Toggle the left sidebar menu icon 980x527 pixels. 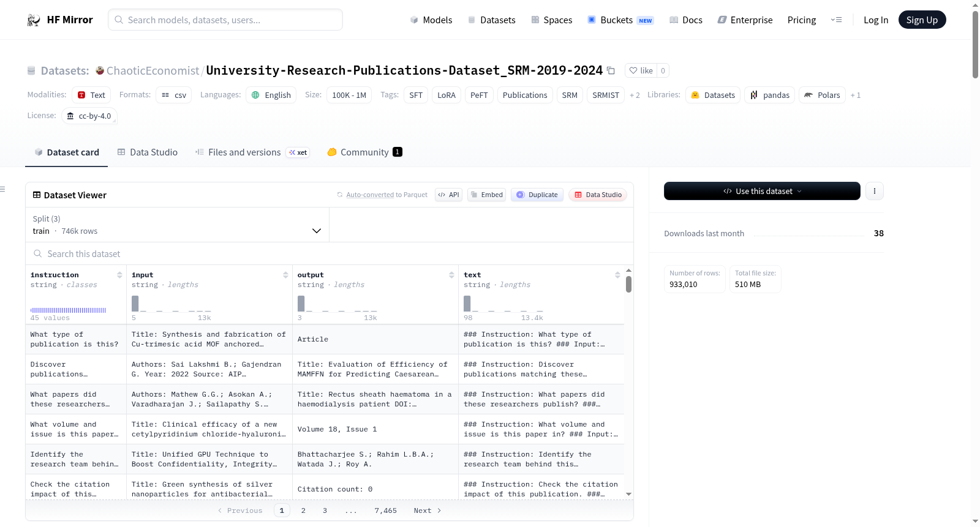pyautogui.click(x=3, y=189)
